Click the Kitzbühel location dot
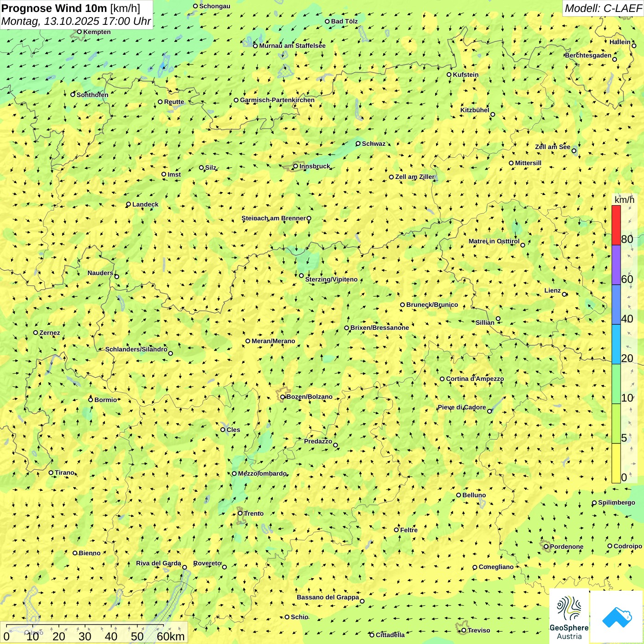The height and width of the screenshot is (644, 644). (493, 115)
